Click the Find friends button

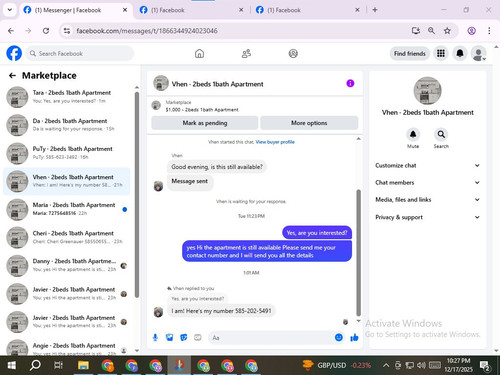click(410, 53)
